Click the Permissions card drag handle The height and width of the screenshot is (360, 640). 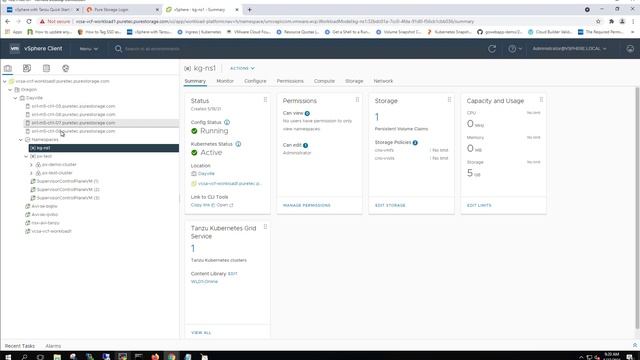click(x=357, y=100)
